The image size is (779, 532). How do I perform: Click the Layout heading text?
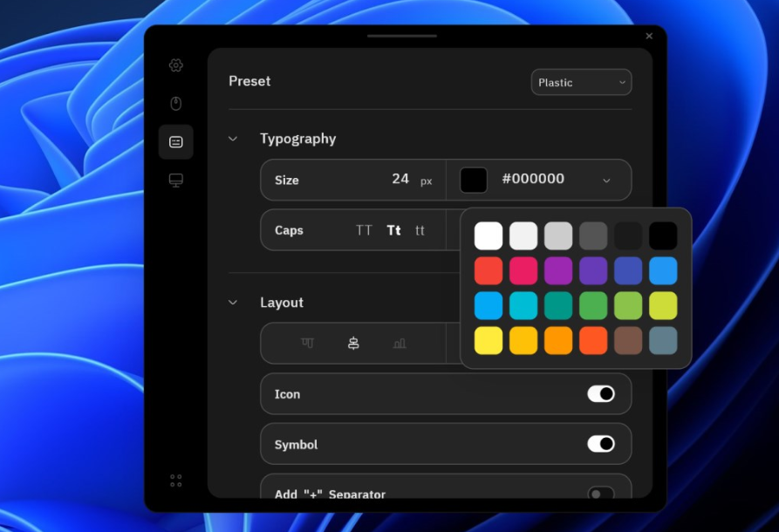pyautogui.click(x=282, y=302)
